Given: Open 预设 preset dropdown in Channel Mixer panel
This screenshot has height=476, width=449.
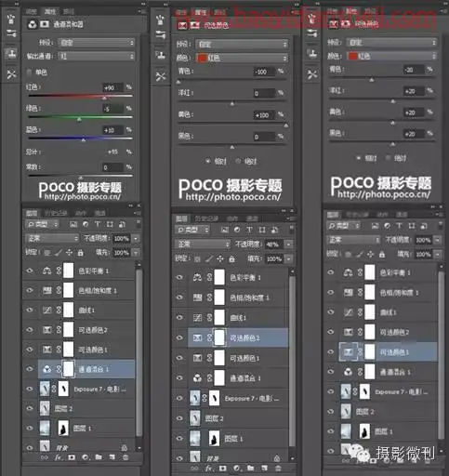Looking at the screenshot, I should coord(97,43).
